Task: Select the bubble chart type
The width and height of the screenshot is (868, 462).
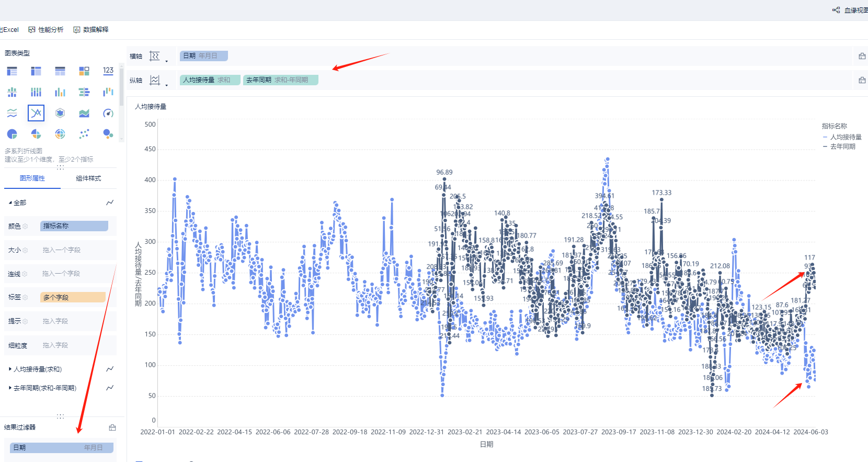Action: [108, 134]
